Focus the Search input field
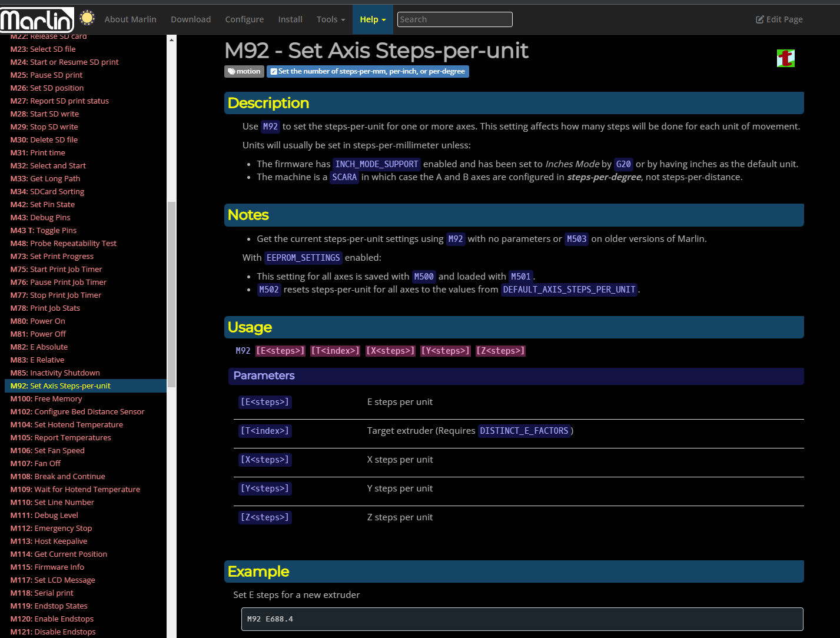 pos(454,19)
